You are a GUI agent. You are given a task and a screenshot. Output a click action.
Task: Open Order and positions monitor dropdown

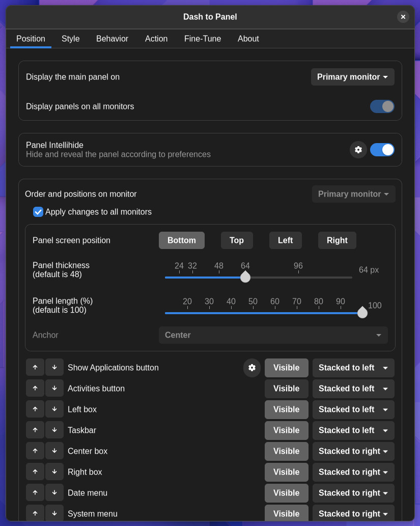coord(354,194)
